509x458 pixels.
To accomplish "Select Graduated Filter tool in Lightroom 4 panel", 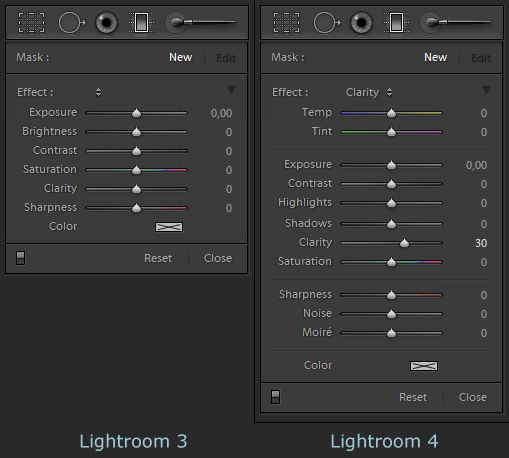I will pyautogui.click(x=396, y=23).
